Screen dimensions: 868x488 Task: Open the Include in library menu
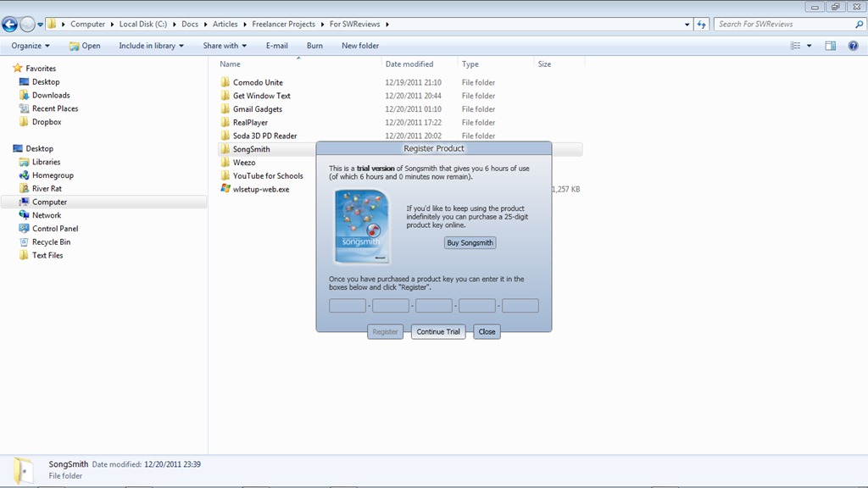(x=151, y=46)
